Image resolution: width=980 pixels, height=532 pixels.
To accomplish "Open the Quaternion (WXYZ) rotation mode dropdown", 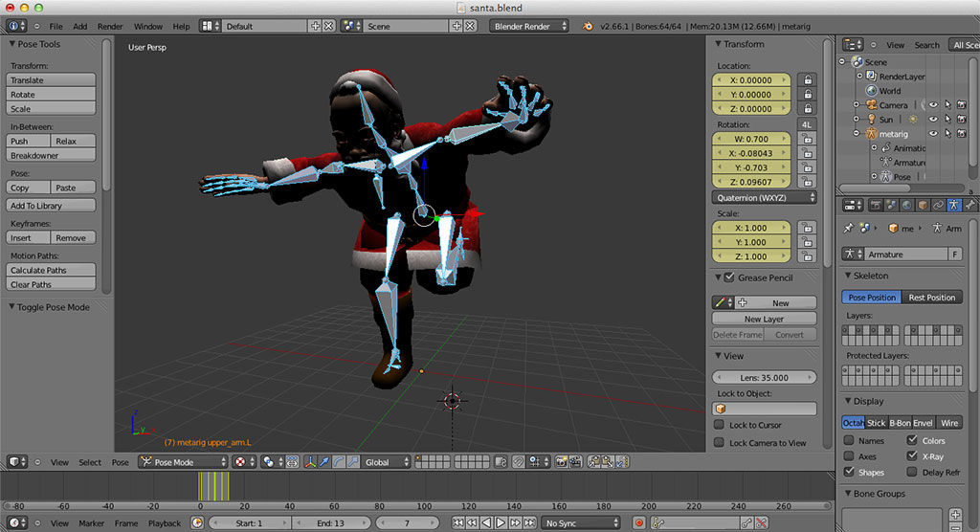I will [765, 198].
